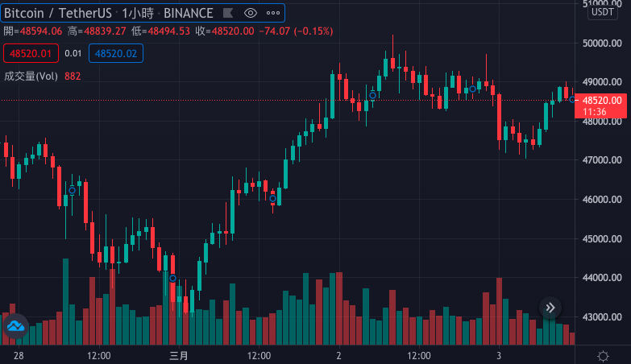Viewport: 631px width, 364px height.
Task: Select the circle marker near the 50000 peak
Action: point(372,95)
